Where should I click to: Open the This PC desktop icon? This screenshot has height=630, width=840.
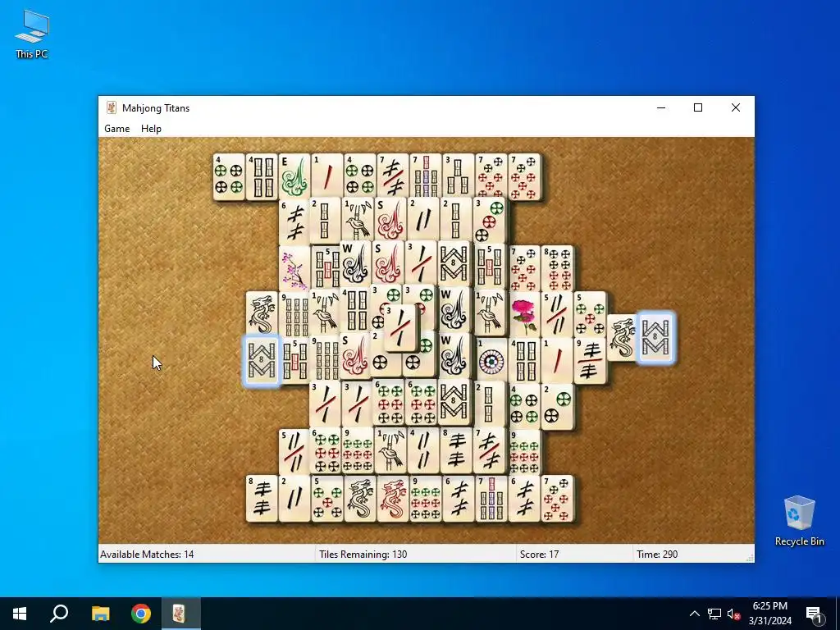(x=32, y=34)
